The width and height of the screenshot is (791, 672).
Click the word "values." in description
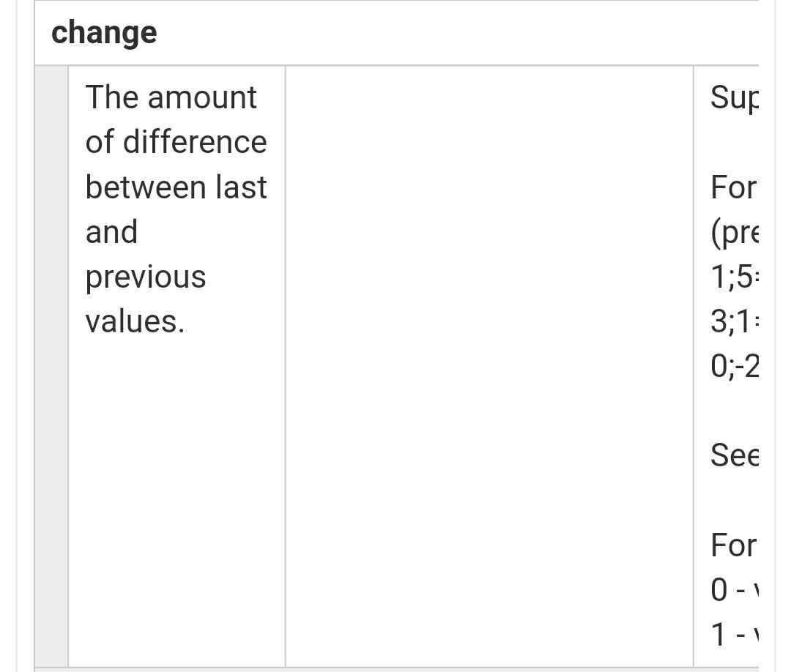click(135, 321)
